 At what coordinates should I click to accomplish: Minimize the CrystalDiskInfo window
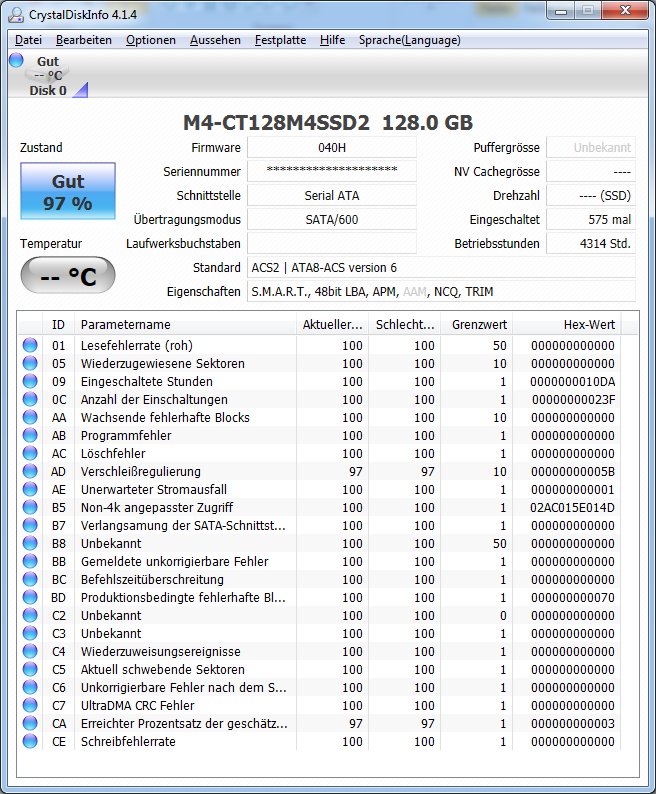tap(561, 11)
